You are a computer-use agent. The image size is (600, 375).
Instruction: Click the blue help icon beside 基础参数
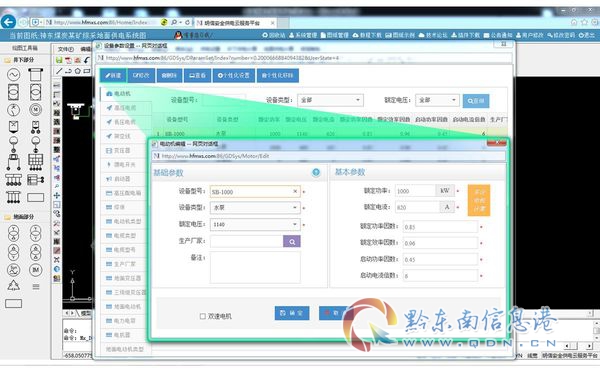316,172
